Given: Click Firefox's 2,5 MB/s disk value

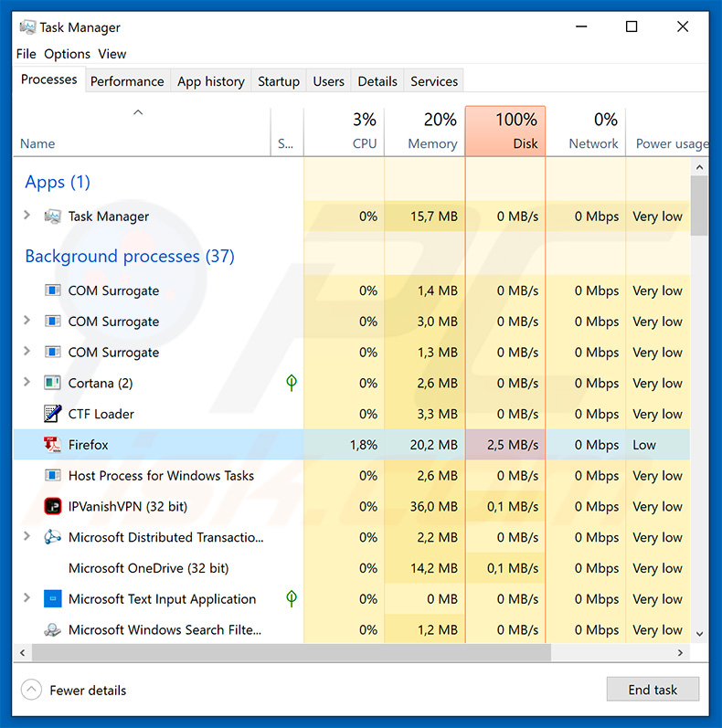Looking at the screenshot, I should (513, 445).
